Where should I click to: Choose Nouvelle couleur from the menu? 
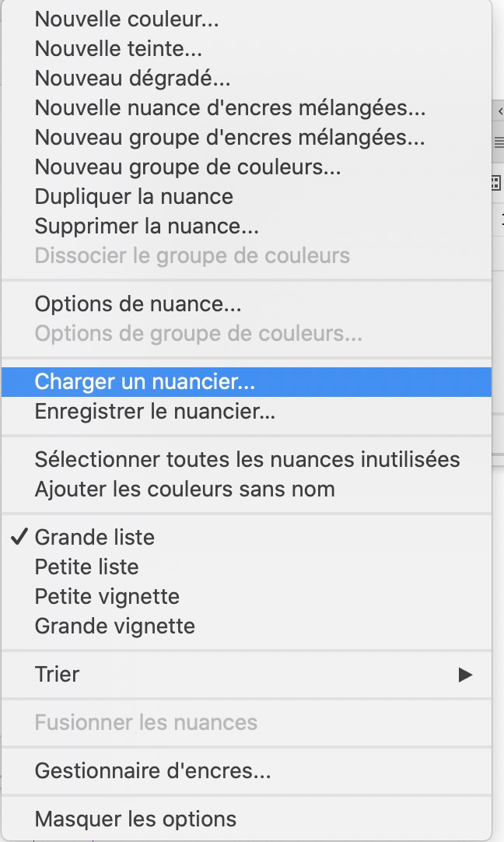(127, 19)
